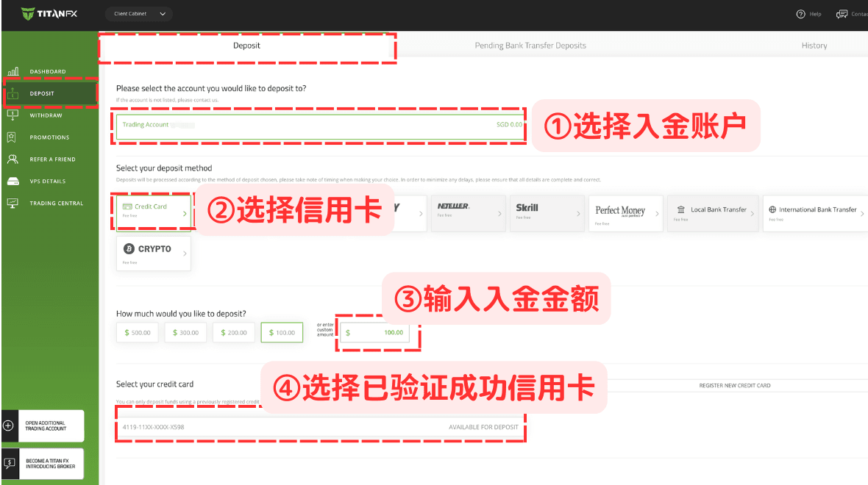Pick the $200.00 preset deposit amount
Image resolution: width=868 pixels, height=485 pixels.
(x=234, y=333)
